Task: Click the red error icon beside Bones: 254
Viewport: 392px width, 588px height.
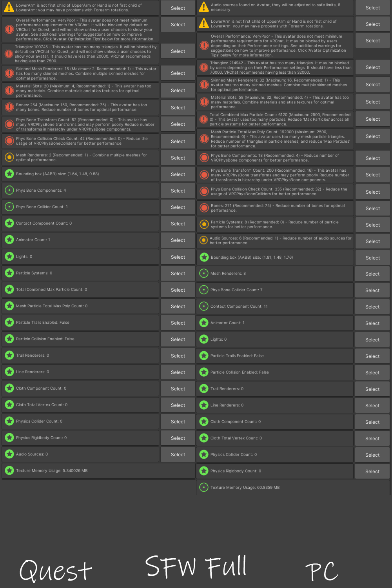Action: (9, 107)
